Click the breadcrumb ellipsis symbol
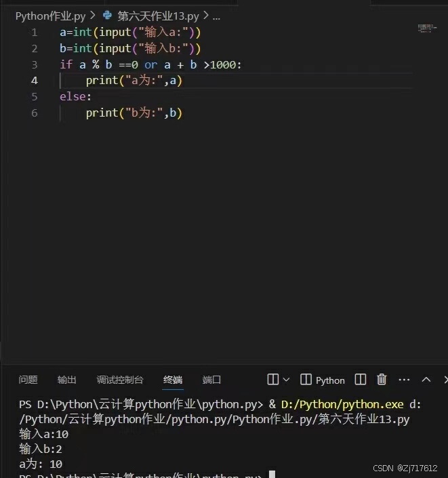The width and height of the screenshot is (448, 478). click(x=216, y=17)
